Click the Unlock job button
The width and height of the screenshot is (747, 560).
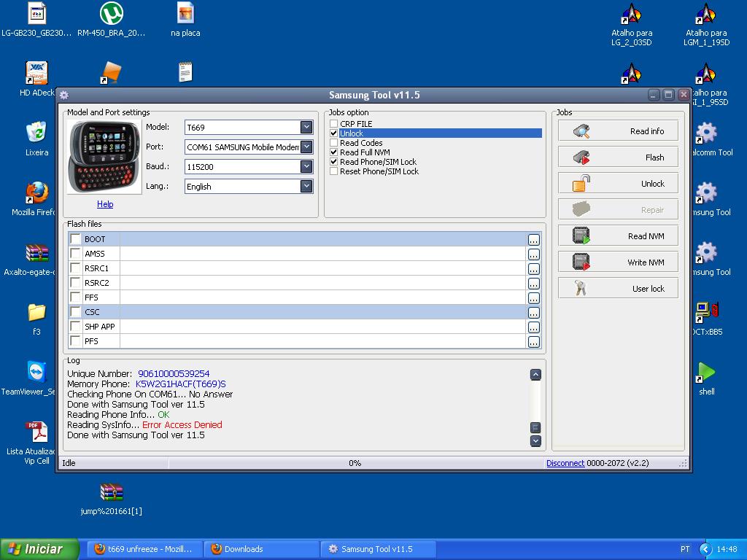[x=618, y=183]
